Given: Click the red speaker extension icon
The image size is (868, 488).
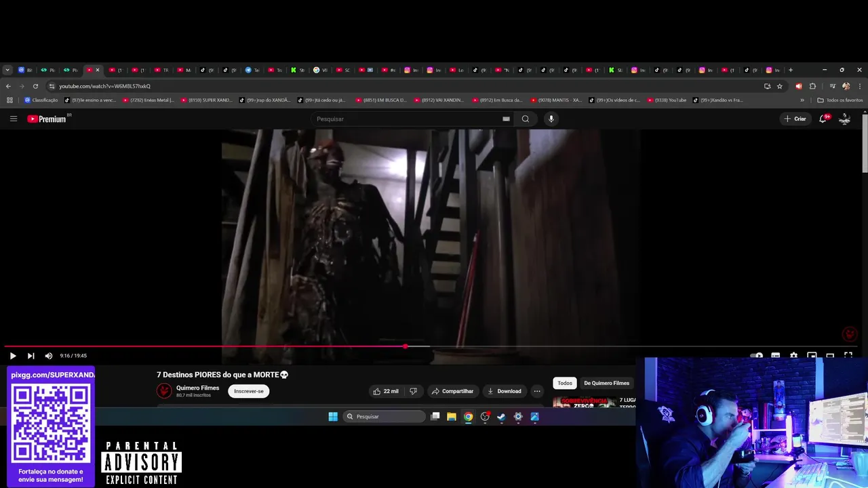Looking at the screenshot, I should (x=798, y=86).
